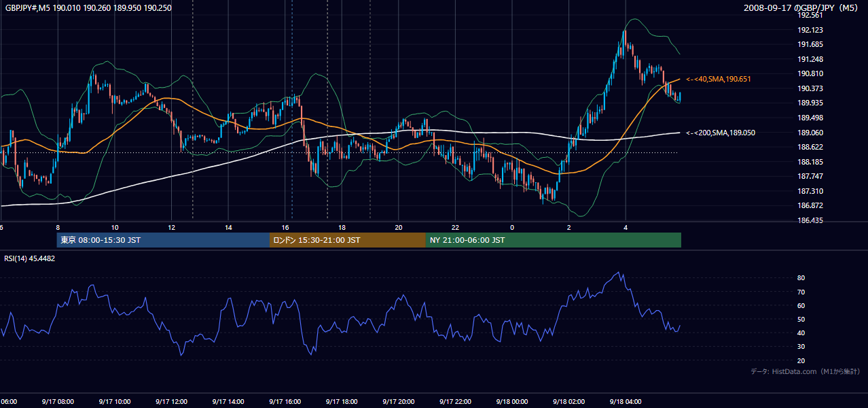868x408 pixels.
Task: Click the London 15:30-21:00 JST session bar
Action: 348,240
